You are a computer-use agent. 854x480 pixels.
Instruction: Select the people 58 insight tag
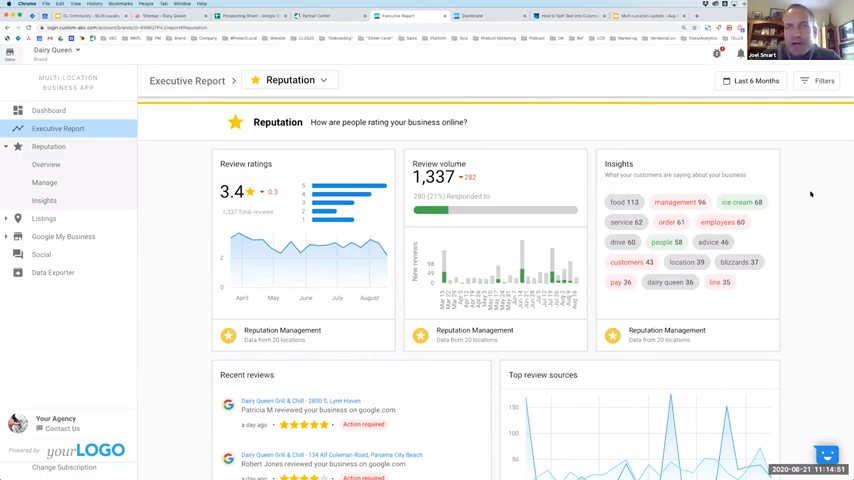pos(667,242)
